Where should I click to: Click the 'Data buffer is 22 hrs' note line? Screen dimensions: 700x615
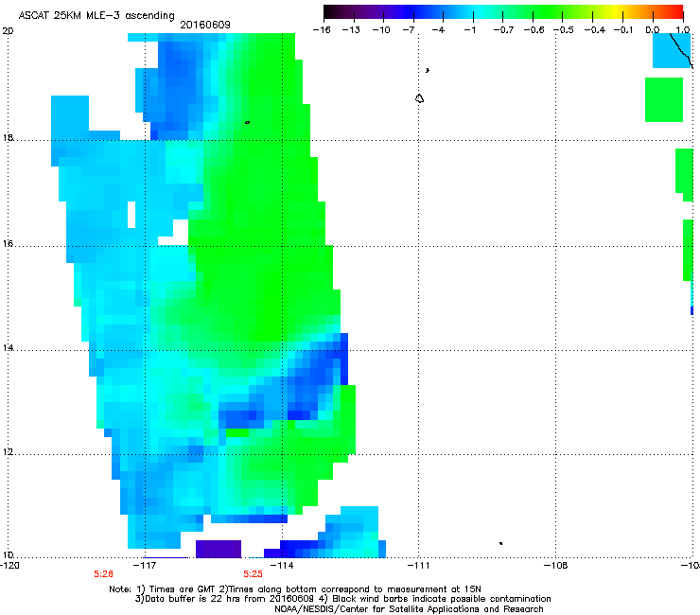tap(342, 599)
